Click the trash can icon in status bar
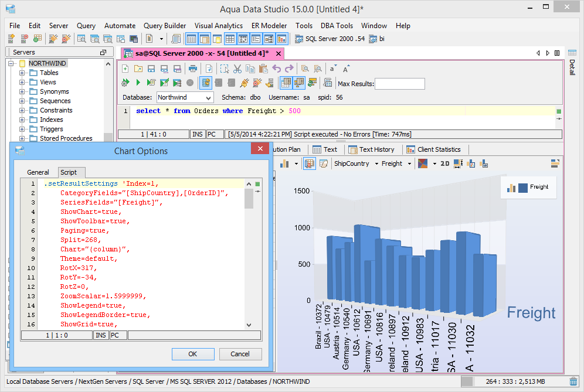The width and height of the screenshot is (584, 392). point(573,381)
